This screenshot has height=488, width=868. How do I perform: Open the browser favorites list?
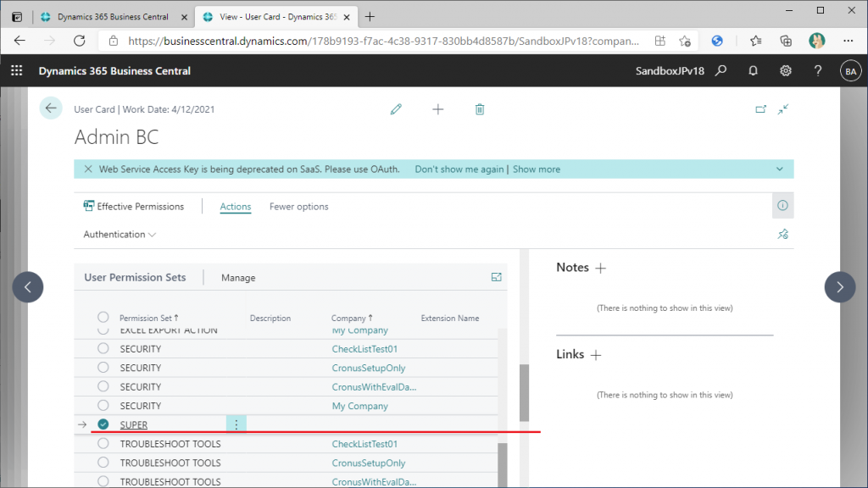pos(755,41)
